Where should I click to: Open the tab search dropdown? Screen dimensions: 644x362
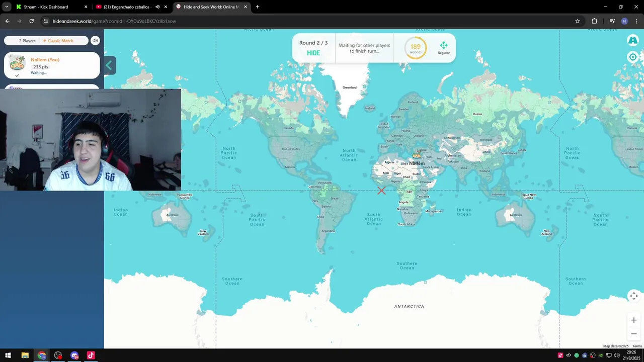tap(7, 7)
